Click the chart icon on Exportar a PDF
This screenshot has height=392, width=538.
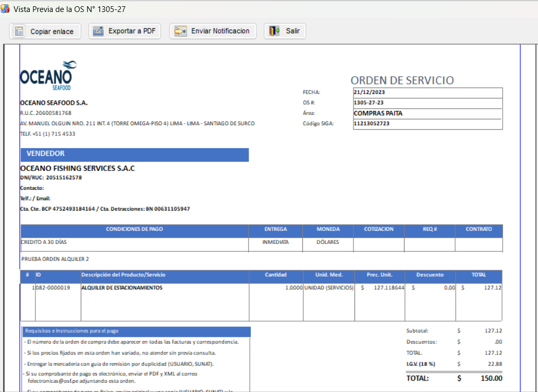[98, 31]
